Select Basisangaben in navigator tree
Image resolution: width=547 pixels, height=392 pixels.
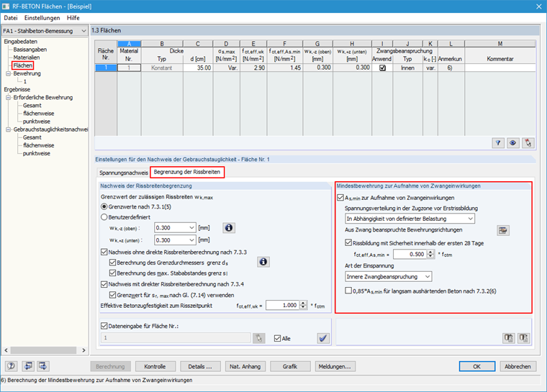pyautogui.click(x=30, y=50)
